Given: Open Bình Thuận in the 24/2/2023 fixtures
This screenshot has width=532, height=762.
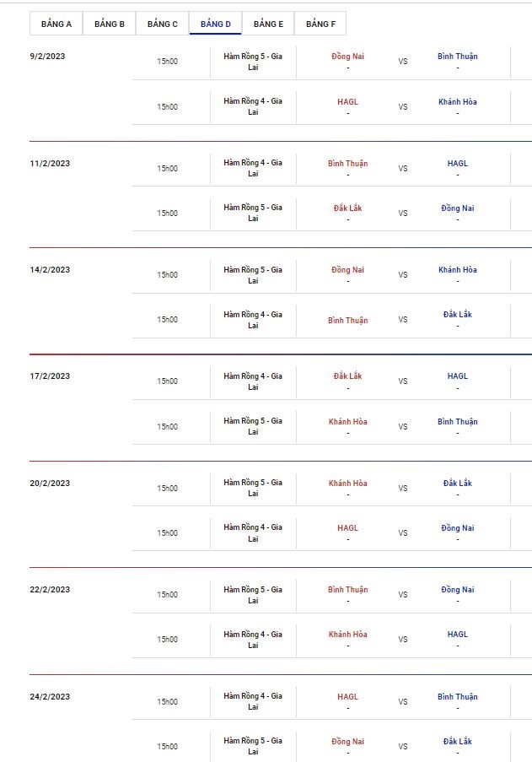Looking at the screenshot, I should pos(458,697).
